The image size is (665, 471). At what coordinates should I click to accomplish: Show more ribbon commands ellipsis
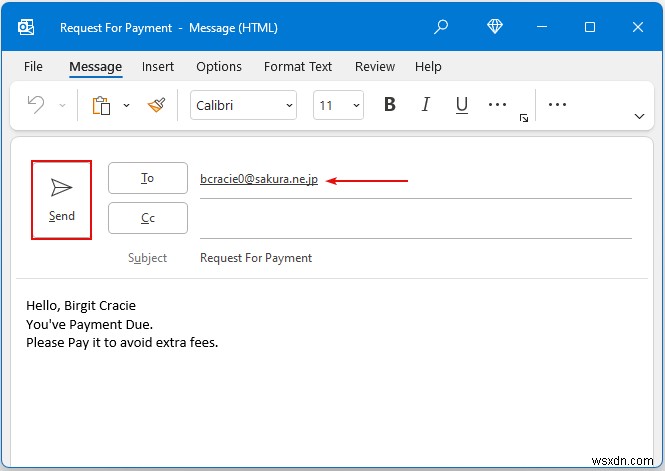(557, 104)
